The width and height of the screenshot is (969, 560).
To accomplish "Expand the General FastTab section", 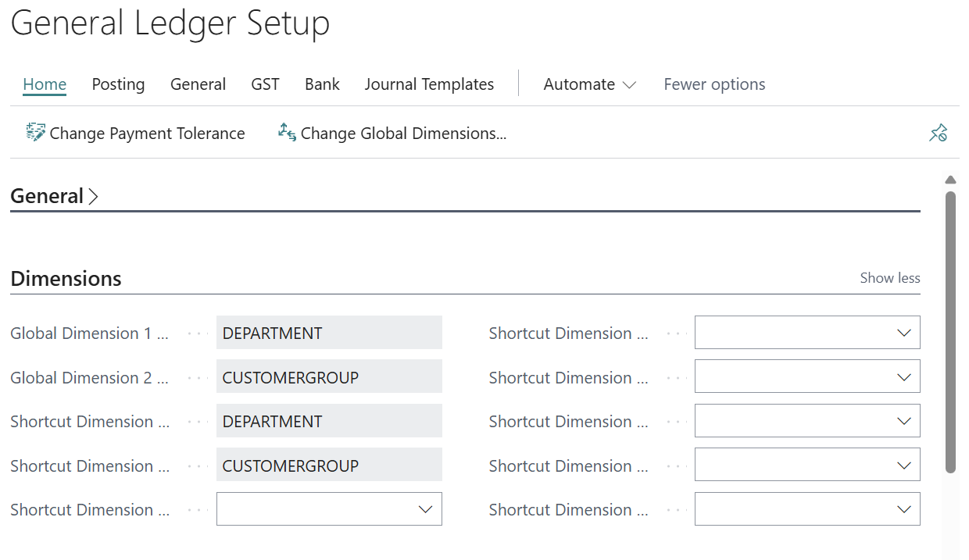I will click(x=55, y=196).
